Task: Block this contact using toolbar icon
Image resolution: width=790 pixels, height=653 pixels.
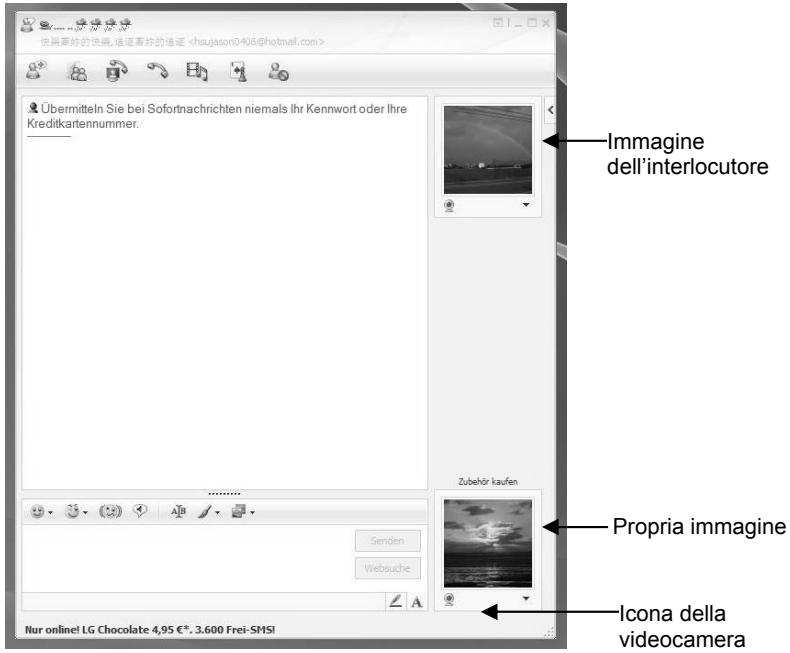Action: tap(278, 72)
